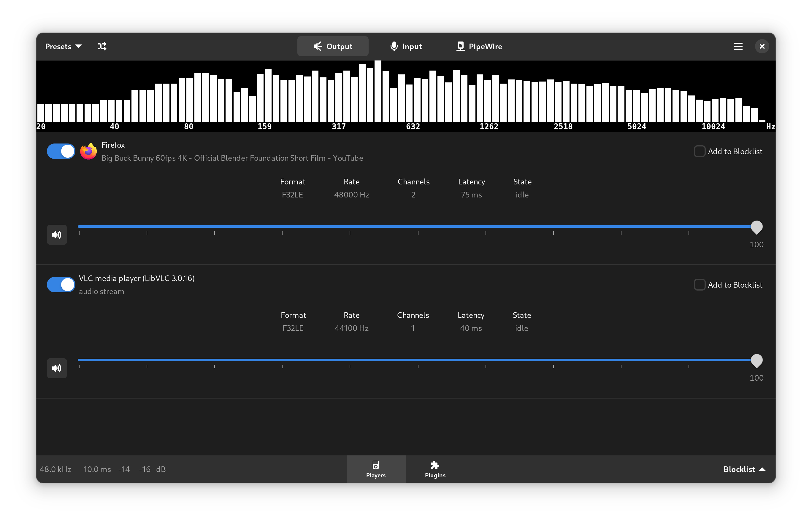The height and width of the screenshot is (523, 812).
Task: Click the PipeWire tab icon
Action: coord(459,46)
